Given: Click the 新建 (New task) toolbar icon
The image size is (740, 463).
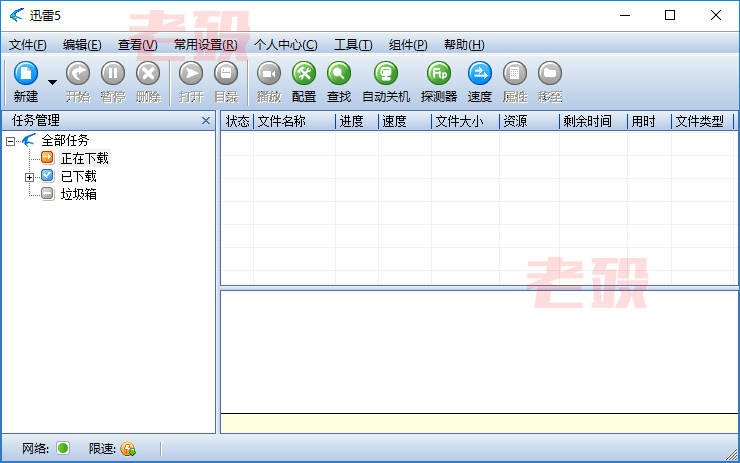Looking at the screenshot, I should point(26,74).
